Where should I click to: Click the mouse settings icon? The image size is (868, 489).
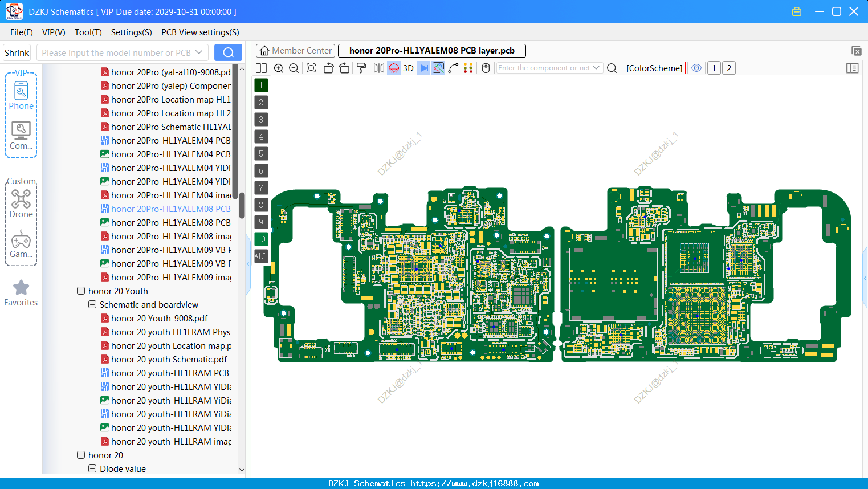pos(486,68)
